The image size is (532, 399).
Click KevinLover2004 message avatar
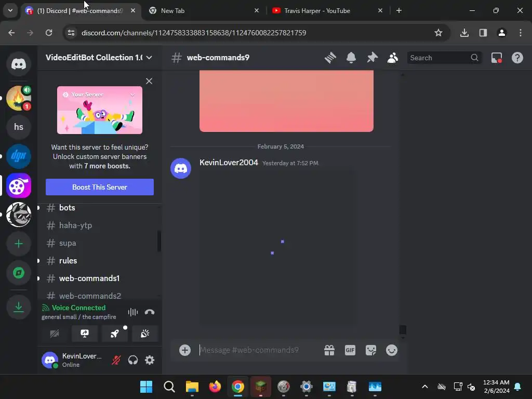coord(181,168)
